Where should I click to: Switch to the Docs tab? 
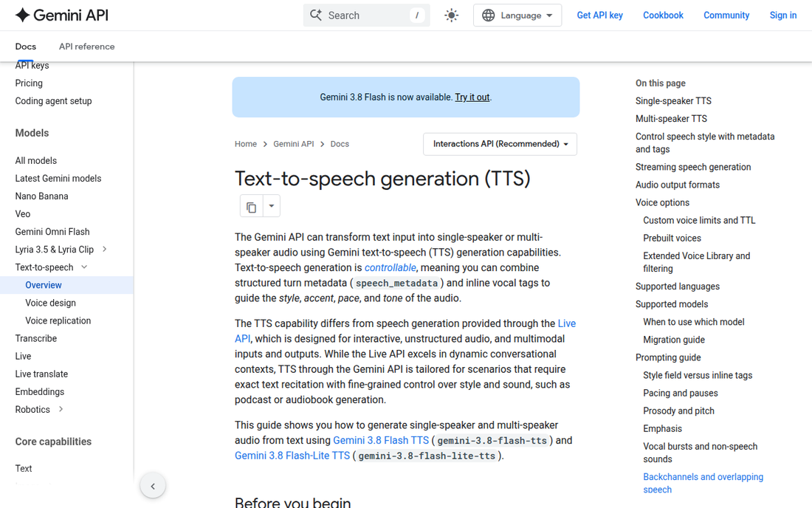pos(25,47)
